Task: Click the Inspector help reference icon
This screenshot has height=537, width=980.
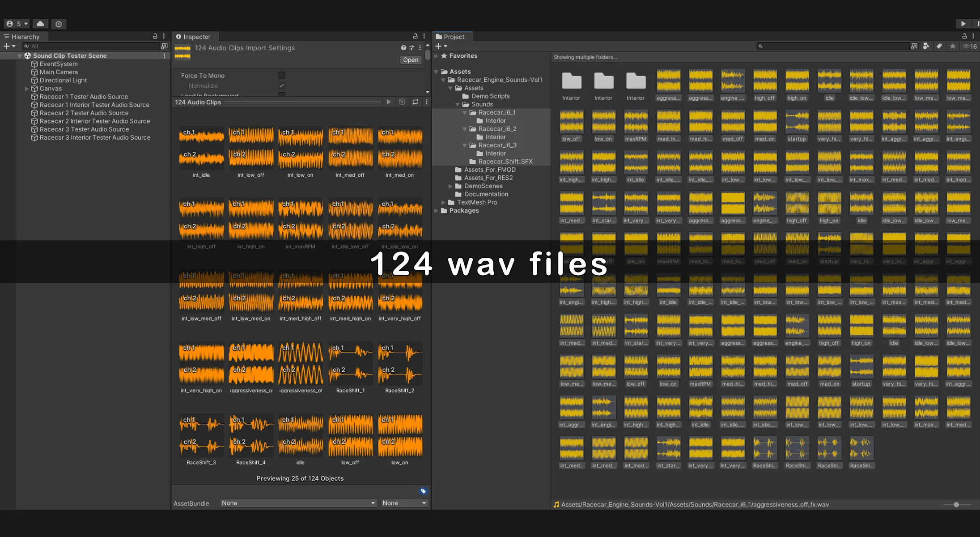Action: pos(403,48)
